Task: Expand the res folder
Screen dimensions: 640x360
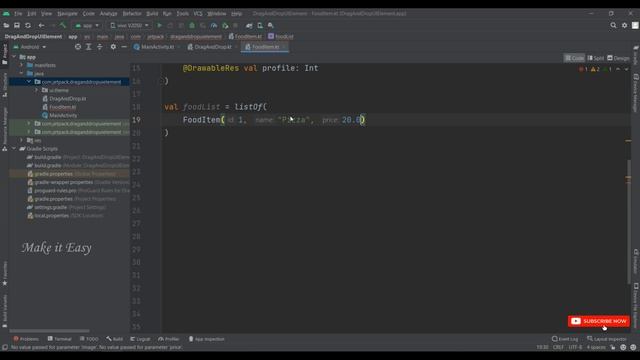Action: click(21, 140)
